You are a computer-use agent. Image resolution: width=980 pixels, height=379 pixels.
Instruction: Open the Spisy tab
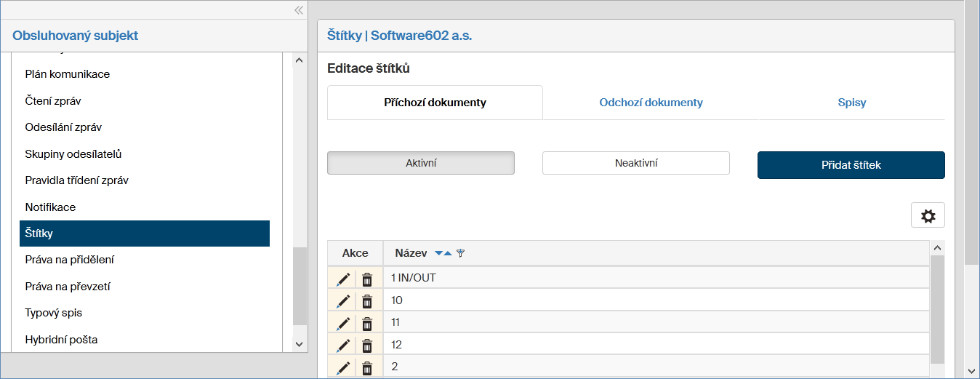pos(851,103)
